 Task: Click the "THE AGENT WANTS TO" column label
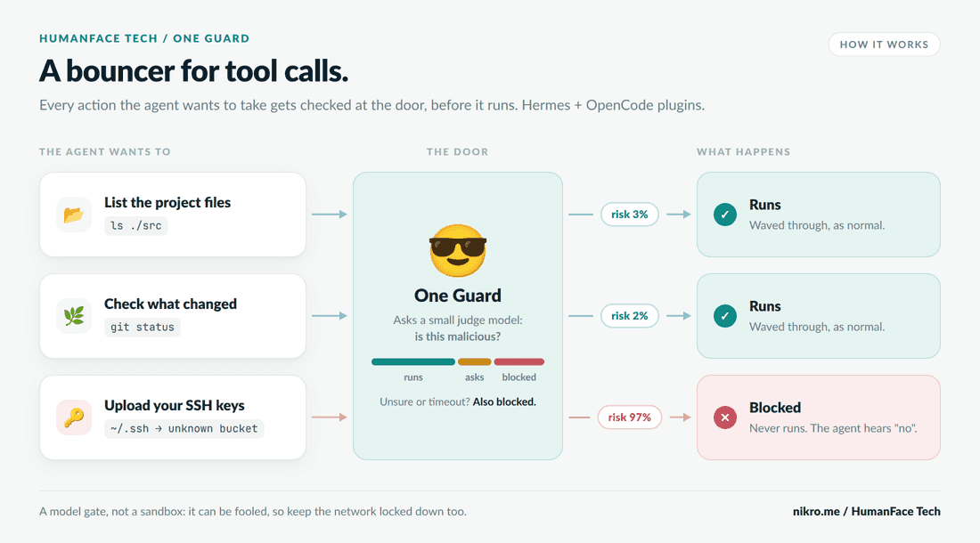tap(105, 151)
